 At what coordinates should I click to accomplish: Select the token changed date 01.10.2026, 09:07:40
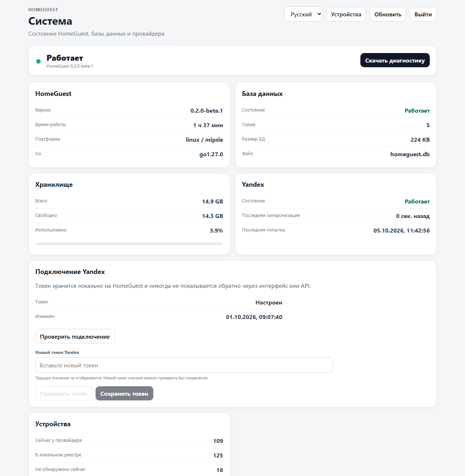(x=254, y=317)
